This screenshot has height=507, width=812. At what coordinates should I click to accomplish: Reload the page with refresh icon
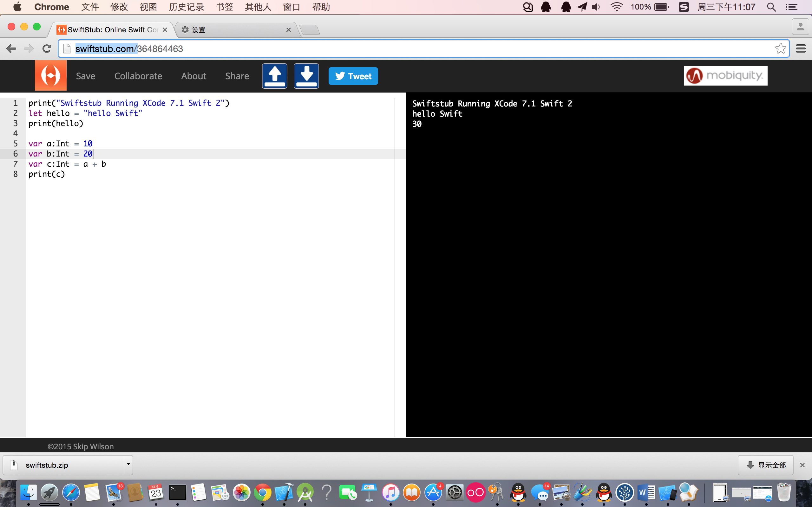click(x=47, y=48)
